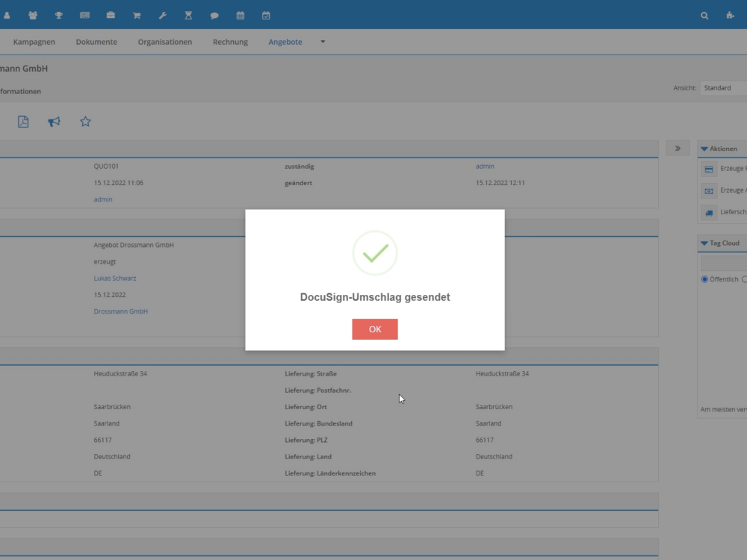Open the speech bubble comments icon
Image resolution: width=747 pixels, height=560 pixels.
pos(214,15)
